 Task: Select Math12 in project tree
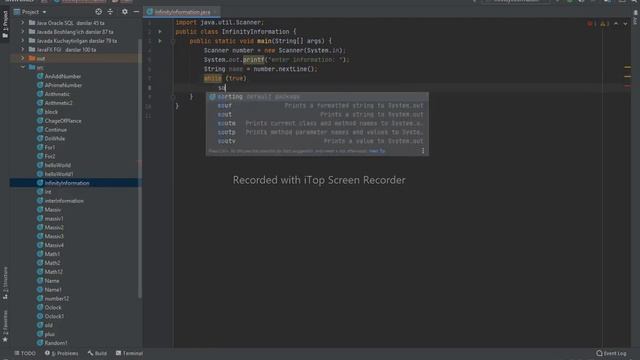[53, 272]
